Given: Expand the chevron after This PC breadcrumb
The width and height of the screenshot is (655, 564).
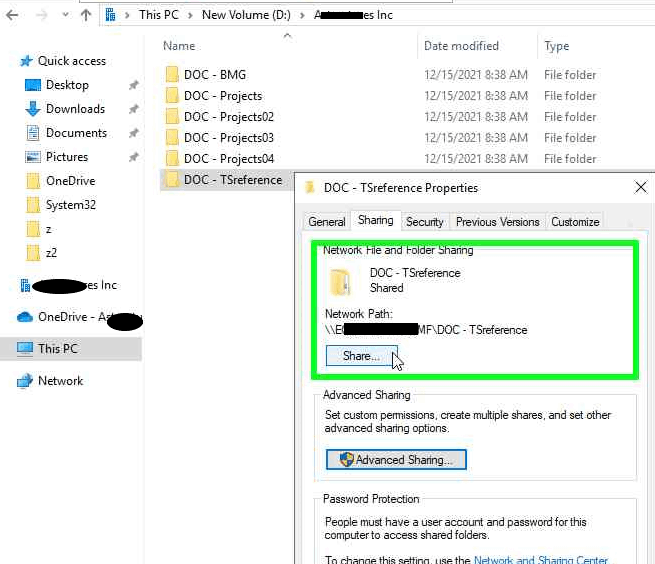Looking at the screenshot, I should (x=190, y=15).
